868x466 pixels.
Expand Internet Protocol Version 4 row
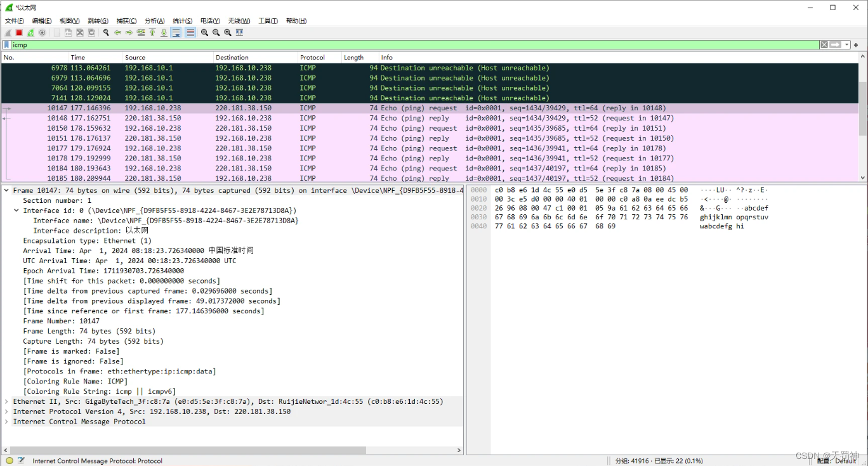[x=6, y=411]
